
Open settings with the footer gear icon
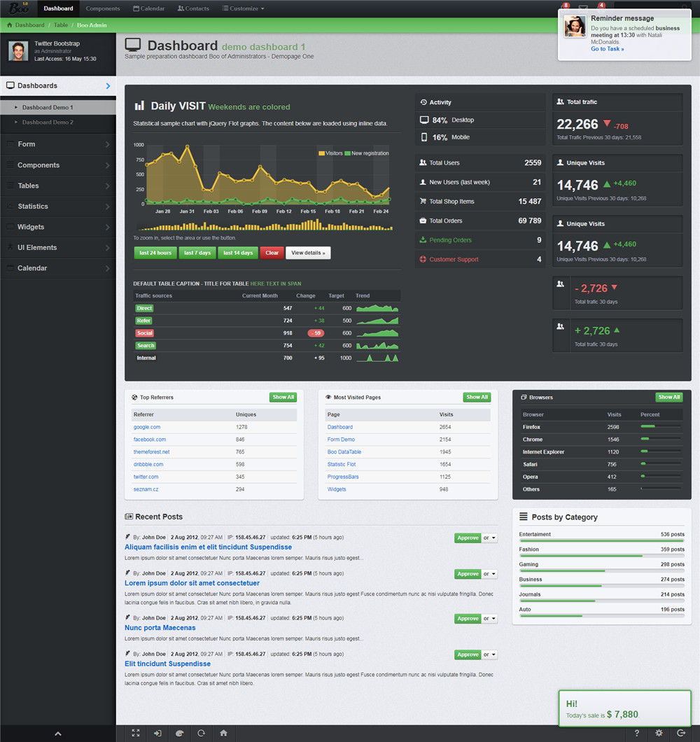pyautogui.click(x=659, y=733)
